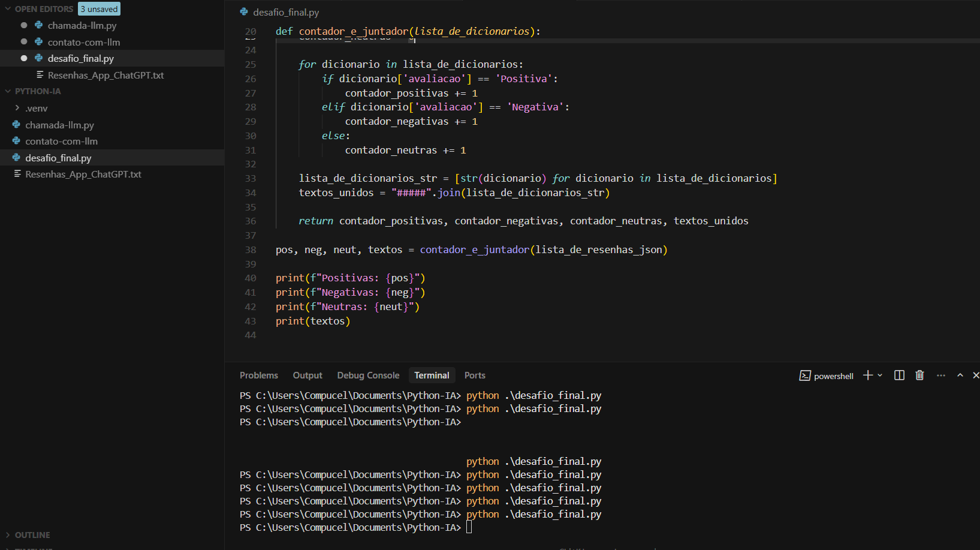This screenshot has width=980, height=550.
Task: Kill terminal with trash icon
Action: (x=919, y=375)
